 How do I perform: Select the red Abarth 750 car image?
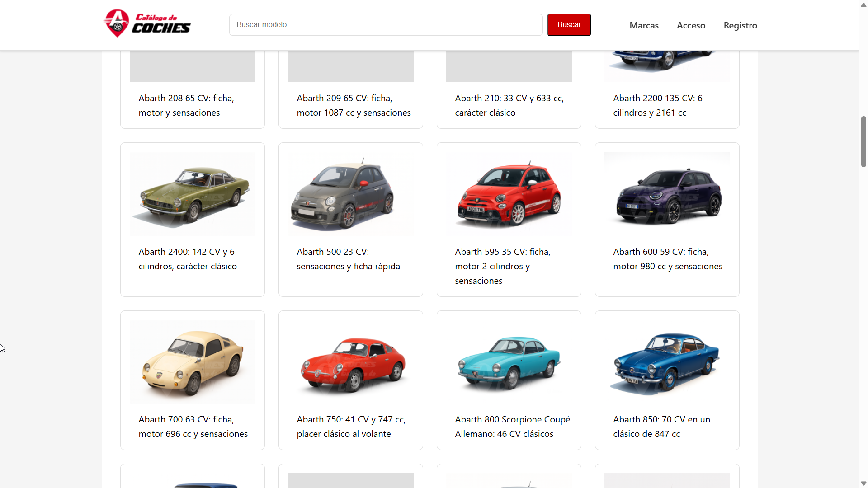pos(351,361)
